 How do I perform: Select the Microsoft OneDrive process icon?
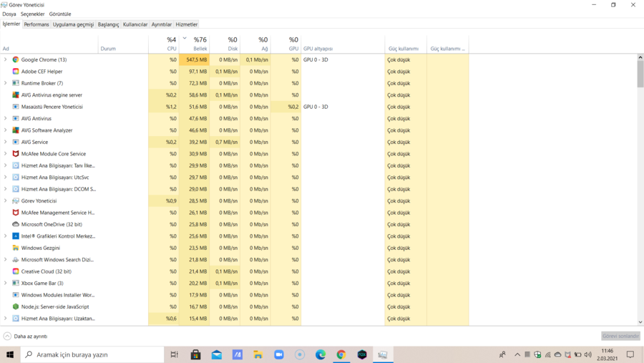tap(16, 225)
